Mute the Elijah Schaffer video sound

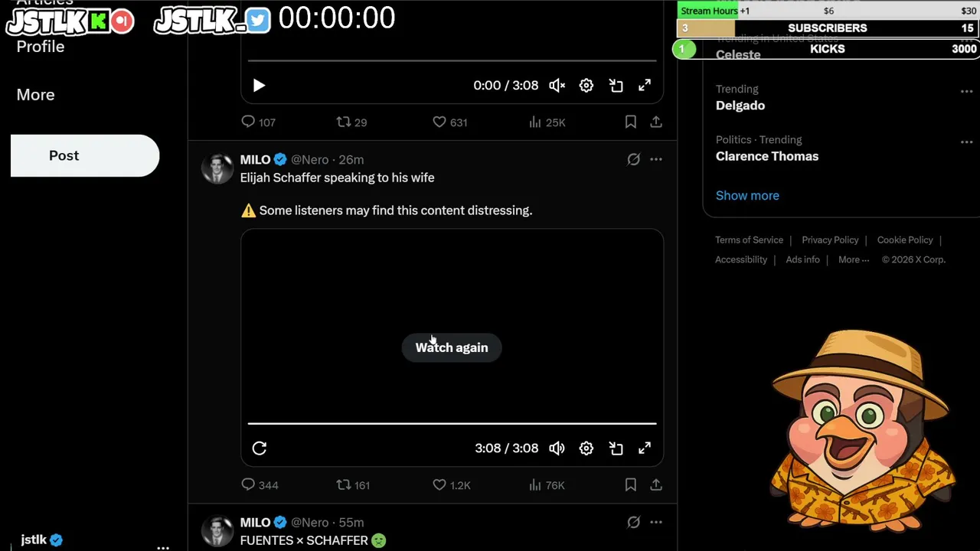[x=557, y=448]
